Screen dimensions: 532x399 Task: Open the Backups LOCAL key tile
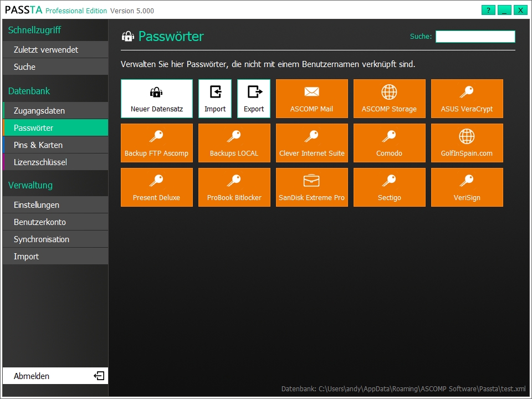(234, 143)
